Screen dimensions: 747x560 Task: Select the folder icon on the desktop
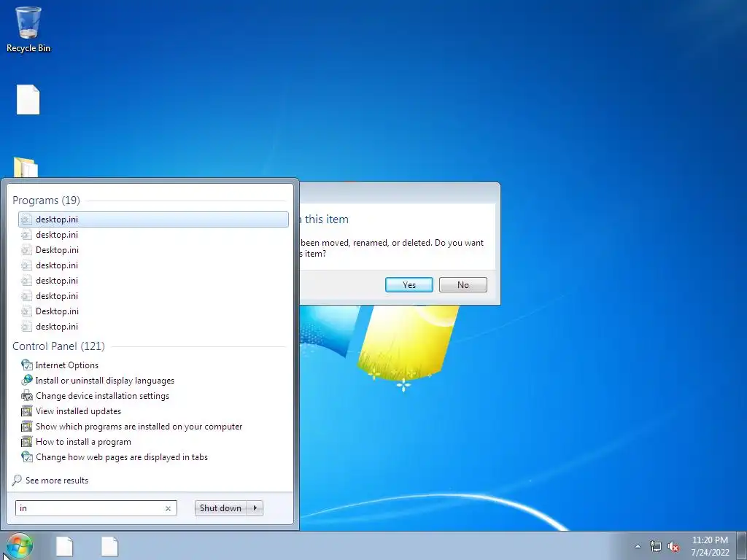26,167
